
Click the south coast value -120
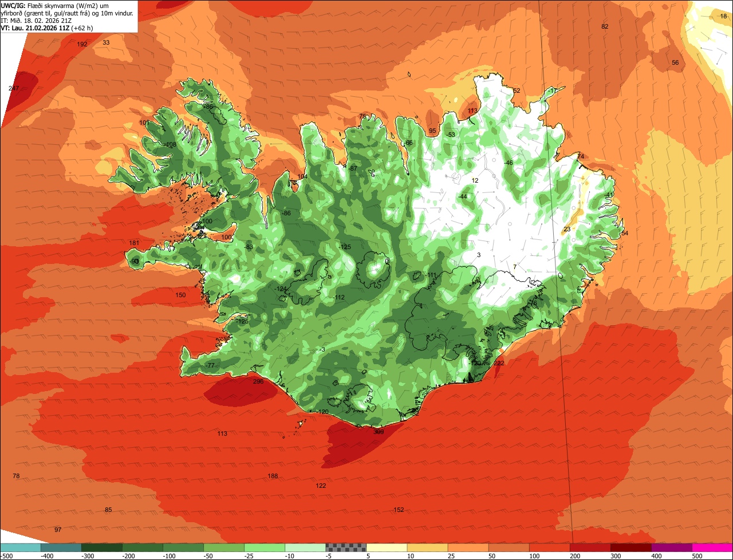click(x=322, y=412)
